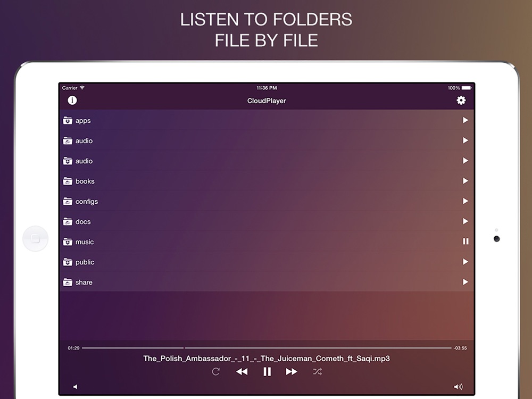Tap the iPad home button
Screen dimensions: 532x399
click(35, 239)
